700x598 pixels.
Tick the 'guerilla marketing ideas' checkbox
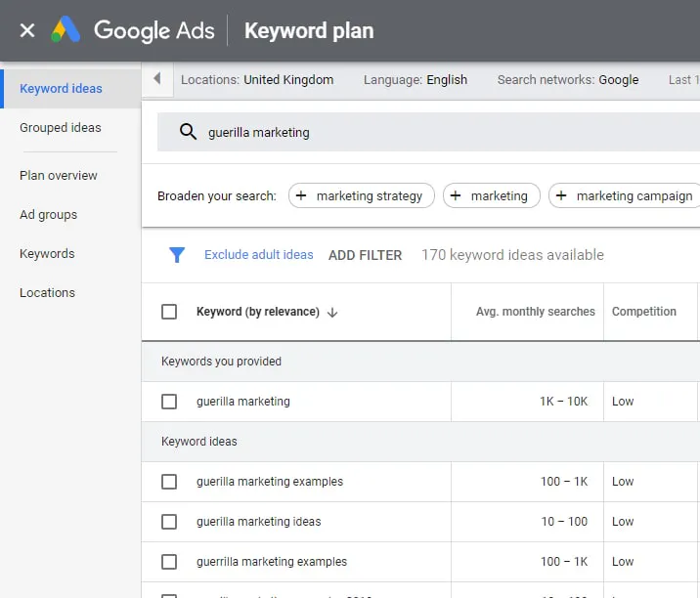click(x=169, y=522)
